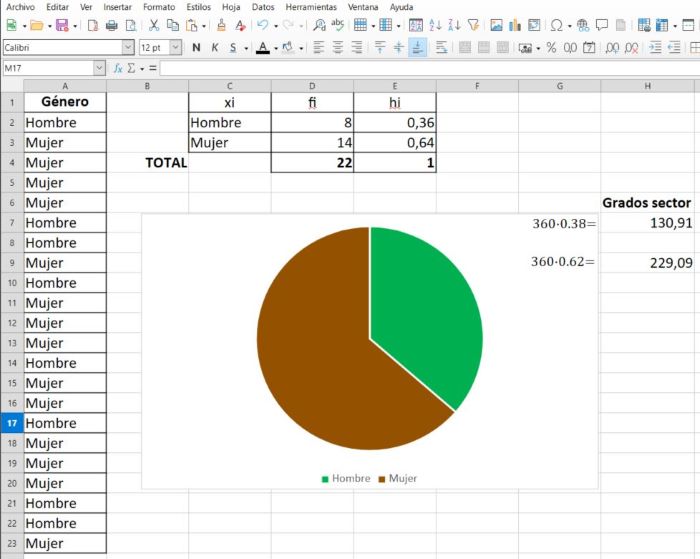Screen dimensions: 700x559
Task: Apply the font color A button
Action: click(263, 47)
